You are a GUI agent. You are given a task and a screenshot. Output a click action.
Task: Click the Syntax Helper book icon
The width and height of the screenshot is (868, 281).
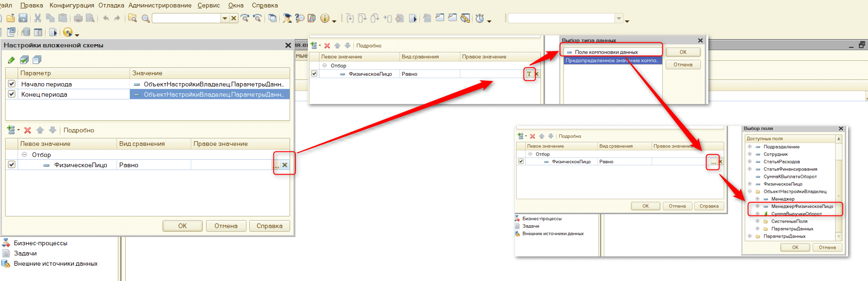pyautogui.click(x=311, y=18)
